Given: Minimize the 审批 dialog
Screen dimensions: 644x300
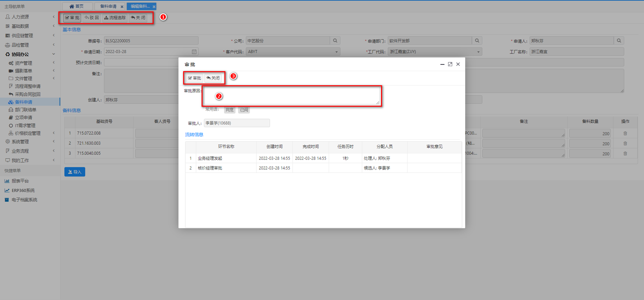Looking at the screenshot, I should tap(442, 64).
